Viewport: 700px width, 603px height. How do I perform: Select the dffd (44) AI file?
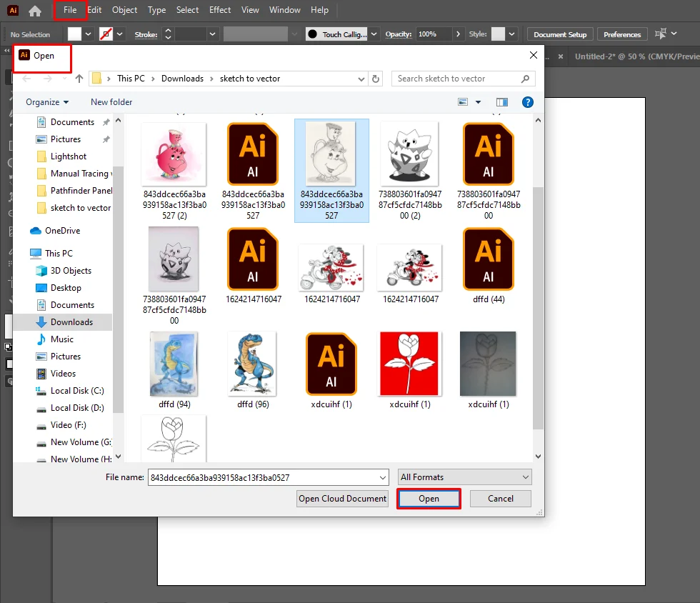[489, 260]
